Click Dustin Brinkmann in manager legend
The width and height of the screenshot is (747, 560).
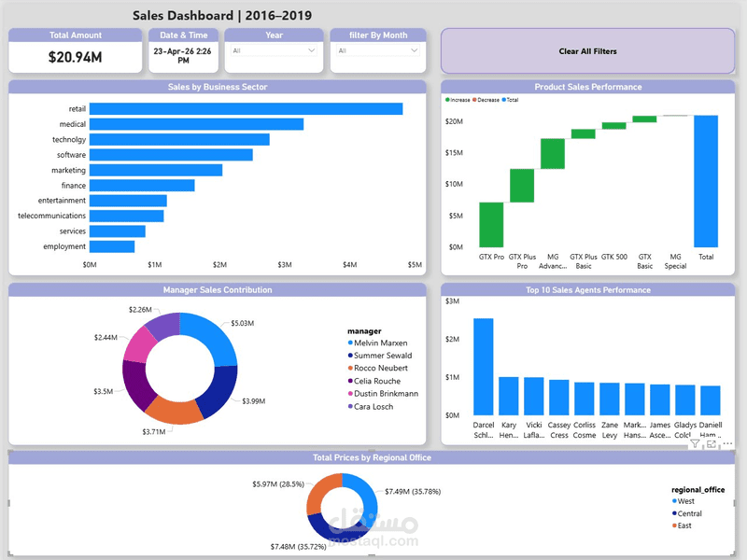[x=383, y=394]
